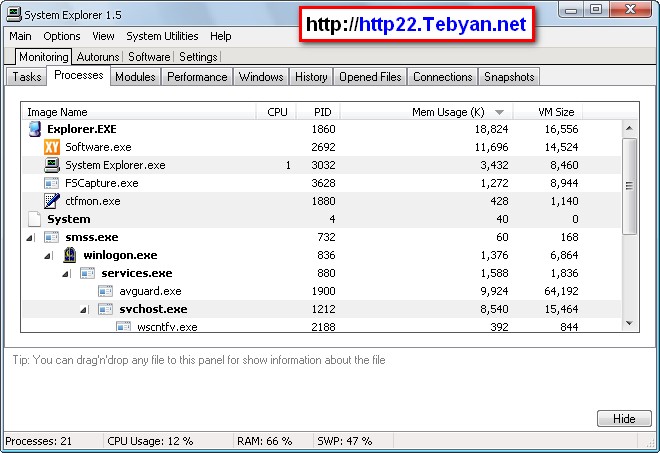Image resolution: width=660 pixels, height=453 pixels.
Task: Collapse the svchost.exe tree node
Action: pos(84,310)
